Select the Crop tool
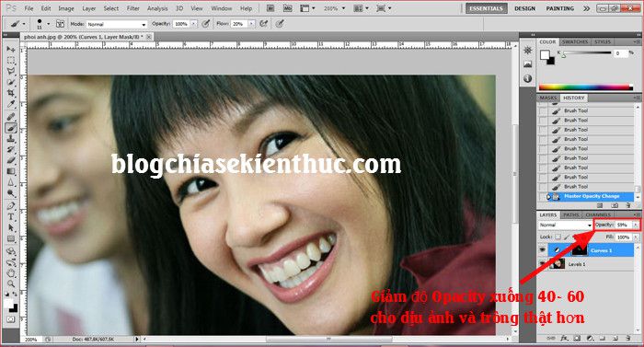Screen dimensions: 644x347 point(11,94)
